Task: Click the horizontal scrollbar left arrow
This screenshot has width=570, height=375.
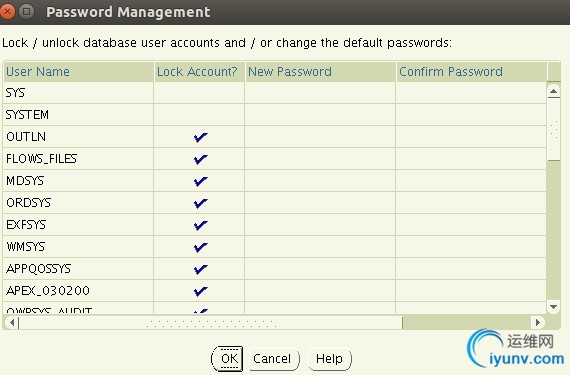Action: (x=12, y=322)
